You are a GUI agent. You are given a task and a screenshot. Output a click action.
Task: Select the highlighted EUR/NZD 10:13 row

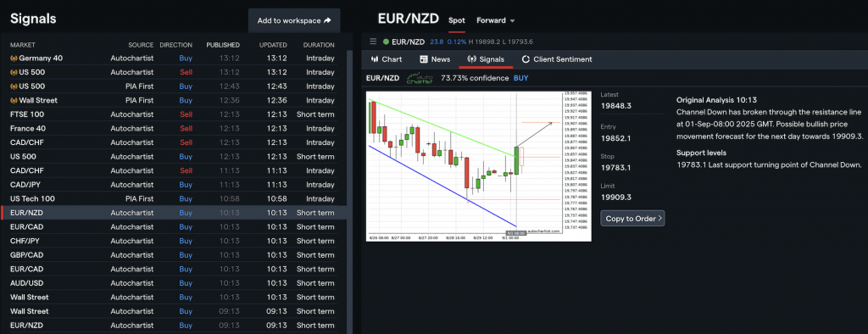pyautogui.click(x=174, y=213)
